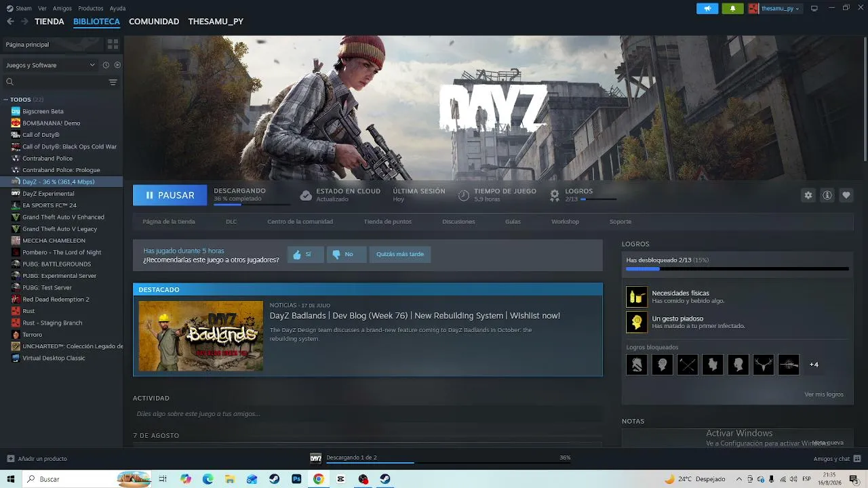Select PUBG: BATTLEGROUNDS in library

(56, 264)
